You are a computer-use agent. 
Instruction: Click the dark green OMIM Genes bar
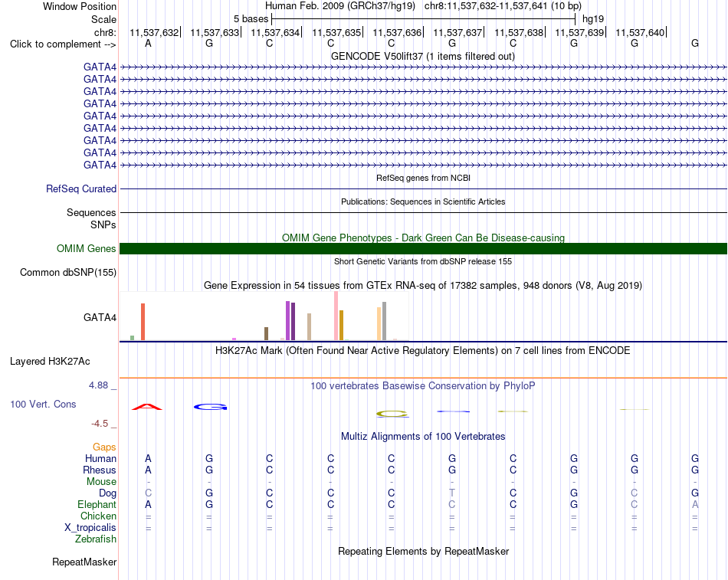pyautogui.click(x=423, y=248)
